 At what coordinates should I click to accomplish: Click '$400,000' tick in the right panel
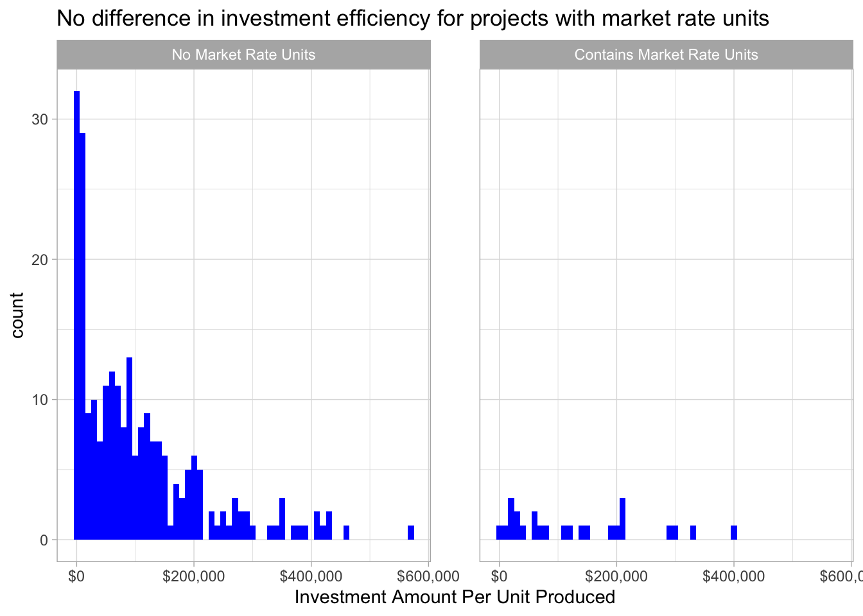pos(733,576)
